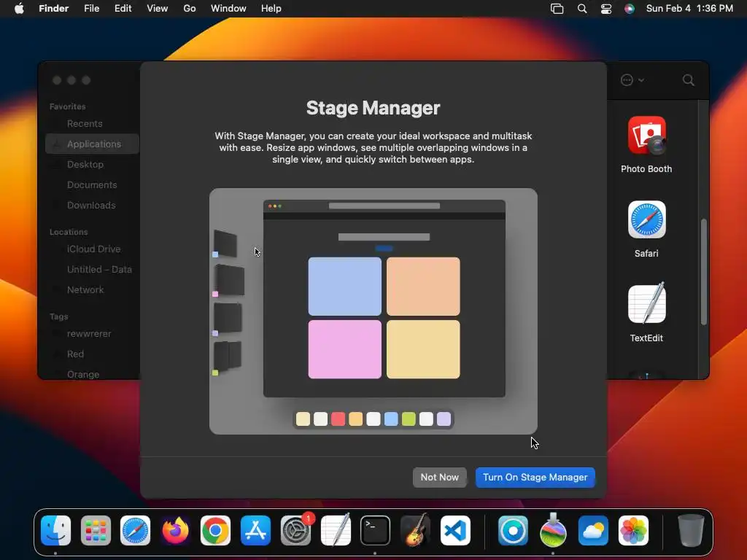Click the Finder window vertical scrollbar

tap(704, 273)
